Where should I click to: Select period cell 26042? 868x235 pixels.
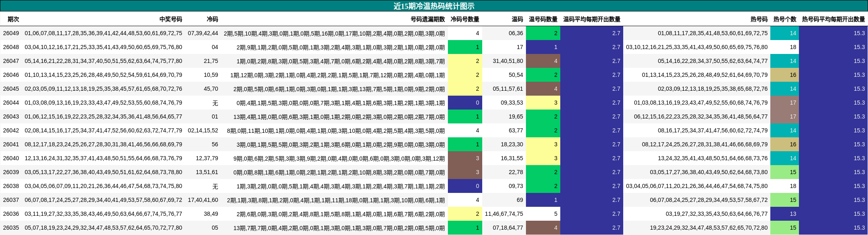(x=11, y=130)
